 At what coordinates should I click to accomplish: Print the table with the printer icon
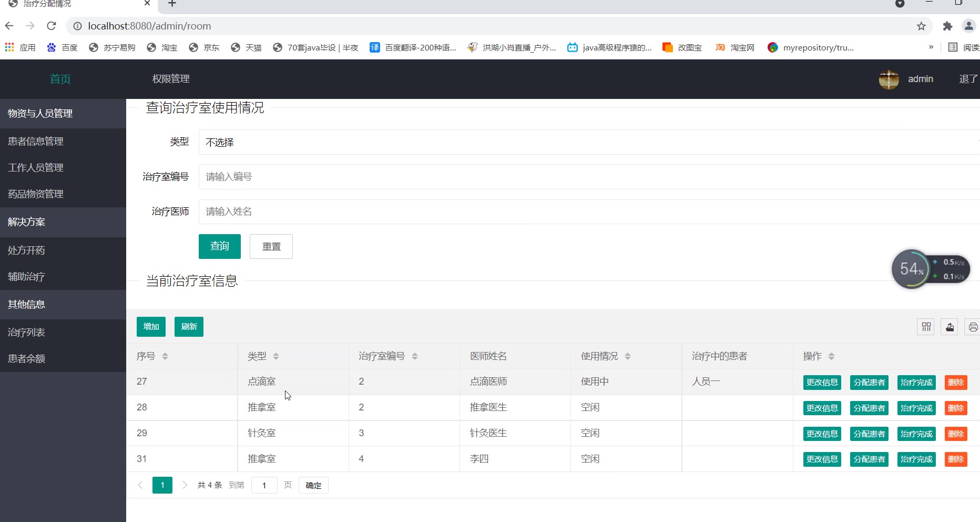tap(973, 327)
